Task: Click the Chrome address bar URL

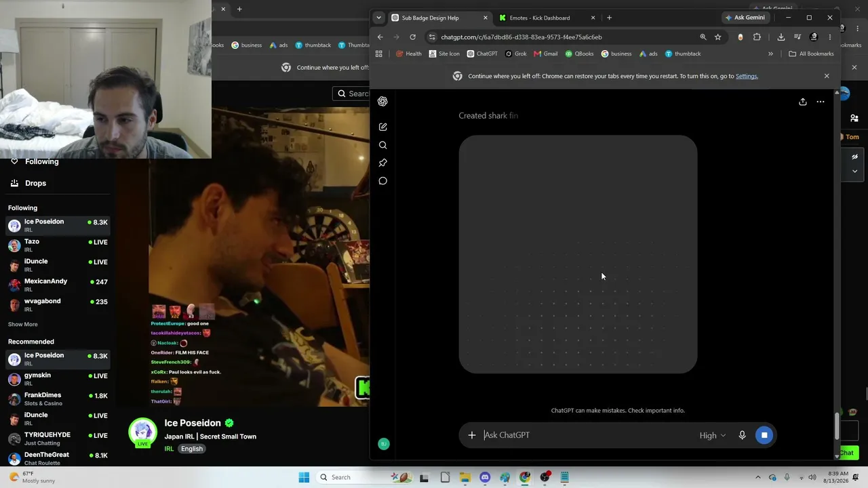Action: pos(521,37)
